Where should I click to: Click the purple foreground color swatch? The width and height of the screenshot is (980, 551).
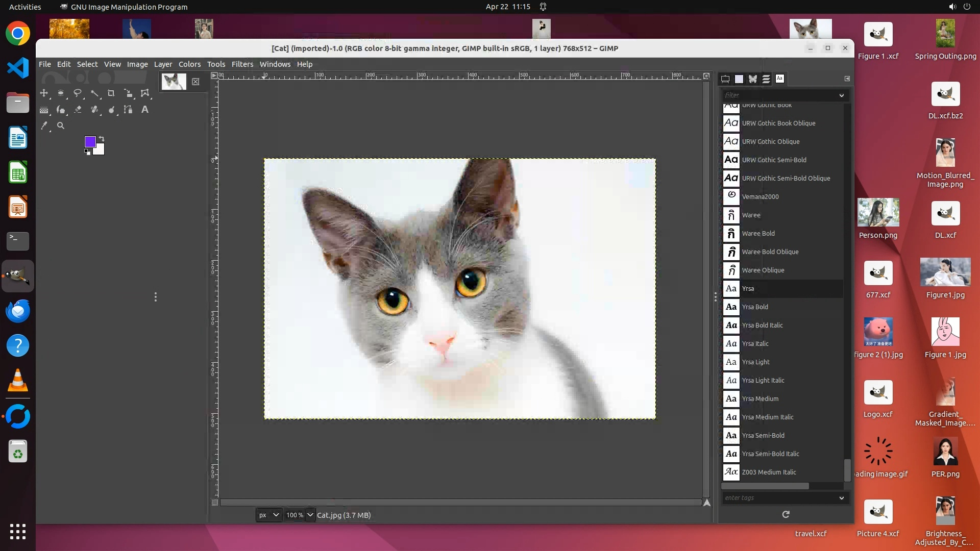pyautogui.click(x=90, y=142)
